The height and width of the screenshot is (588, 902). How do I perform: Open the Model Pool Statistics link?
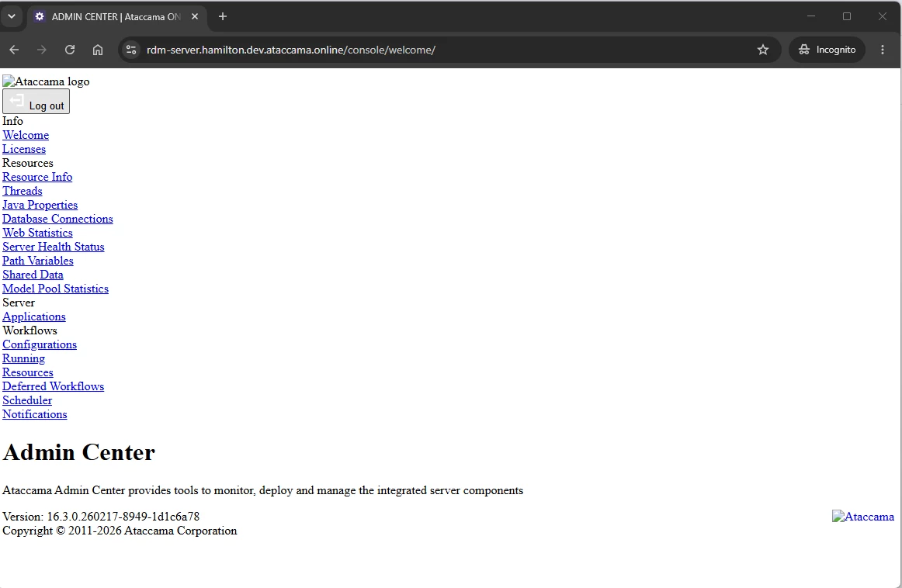click(x=55, y=289)
